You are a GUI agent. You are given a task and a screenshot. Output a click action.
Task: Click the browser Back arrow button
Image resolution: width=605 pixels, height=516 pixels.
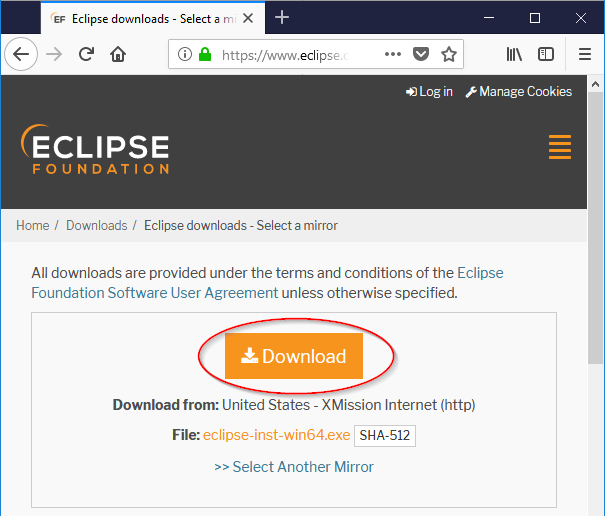point(21,54)
